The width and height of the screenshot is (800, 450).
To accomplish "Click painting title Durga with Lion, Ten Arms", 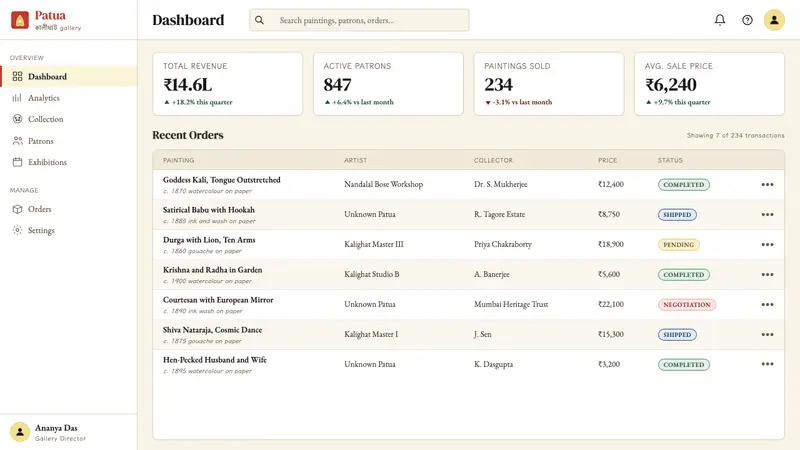I will point(209,240).
